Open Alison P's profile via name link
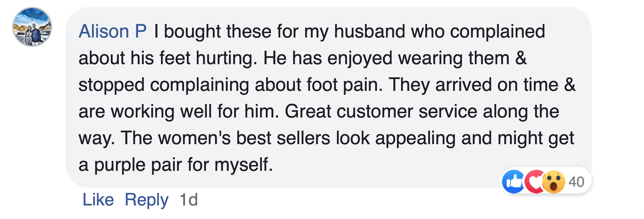 coord(113,31)
